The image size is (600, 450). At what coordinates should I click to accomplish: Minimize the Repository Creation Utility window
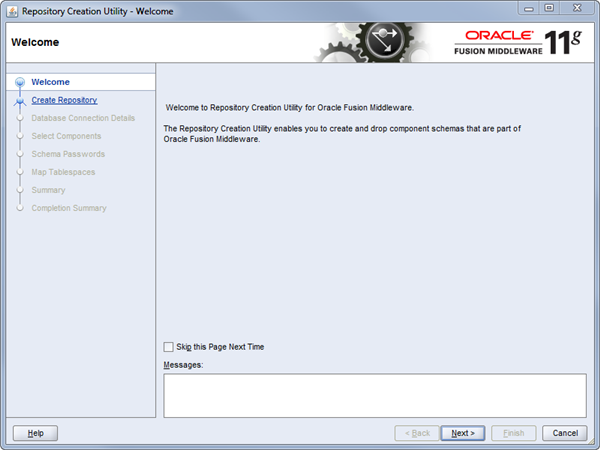point(529,8)
